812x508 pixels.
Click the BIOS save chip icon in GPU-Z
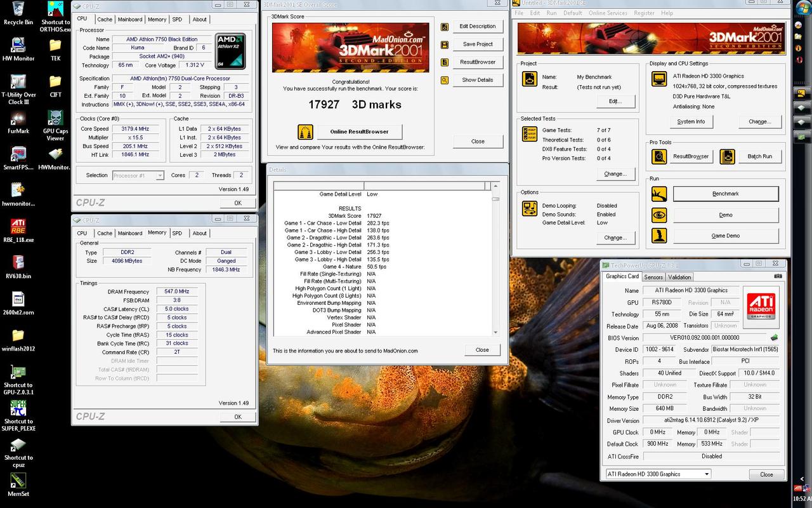point(773,338)
